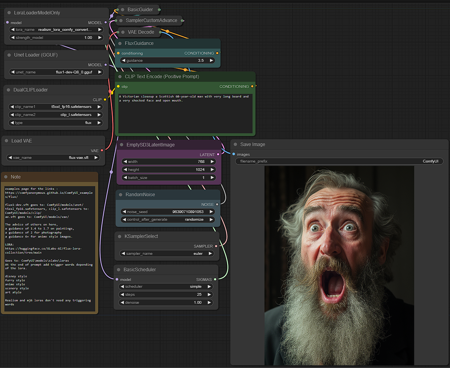Viewport: 450px width, 368px height.
Task: Expand the BasicGuider node title dot
Action: (x=122, y=10)
